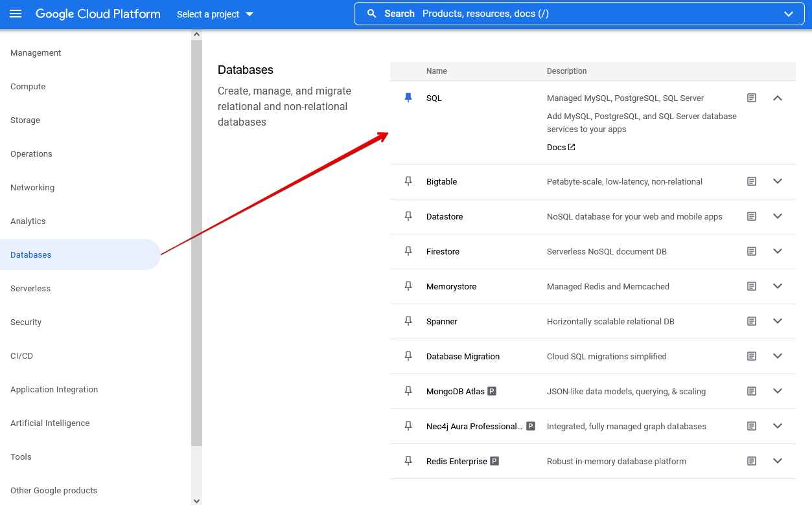Expand the MongoDB Atlas row
Screen dimensions: 812x505
[778, 391]
